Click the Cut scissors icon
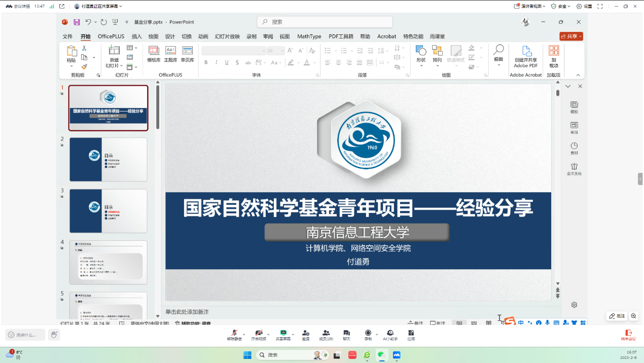Viewport: 644px width, 363px height. point(84,48)
